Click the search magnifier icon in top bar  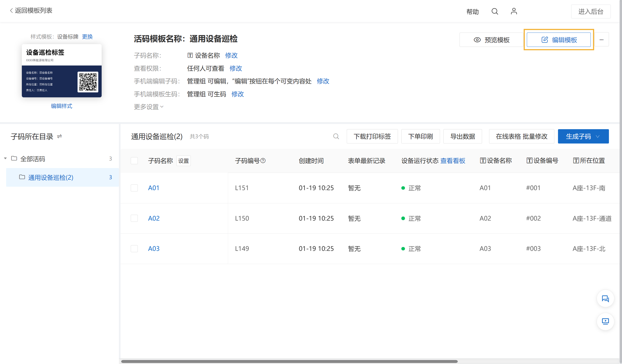(x=495, y=11)
